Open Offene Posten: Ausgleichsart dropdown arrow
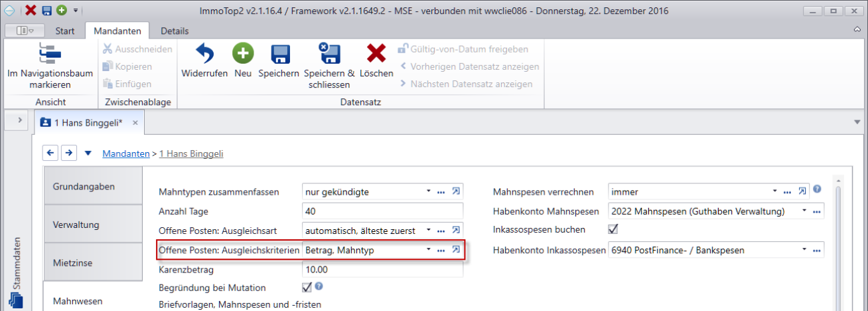868x311 pixels. pos(429,231)
